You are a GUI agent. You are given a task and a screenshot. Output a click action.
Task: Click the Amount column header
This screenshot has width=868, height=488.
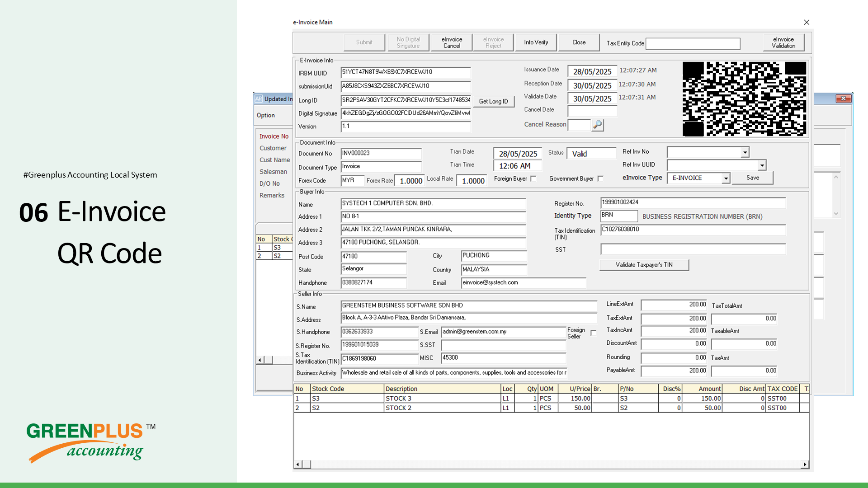[702, 389]
